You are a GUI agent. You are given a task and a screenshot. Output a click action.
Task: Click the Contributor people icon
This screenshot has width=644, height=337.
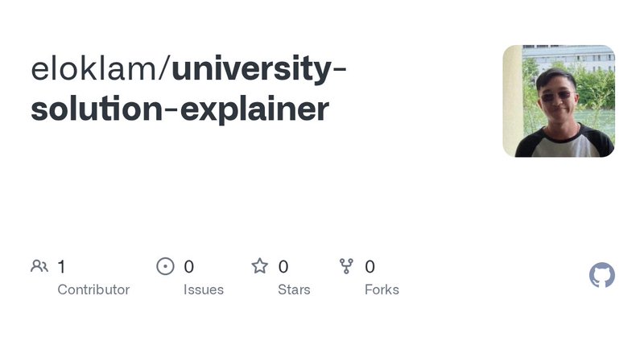[39, 266]
